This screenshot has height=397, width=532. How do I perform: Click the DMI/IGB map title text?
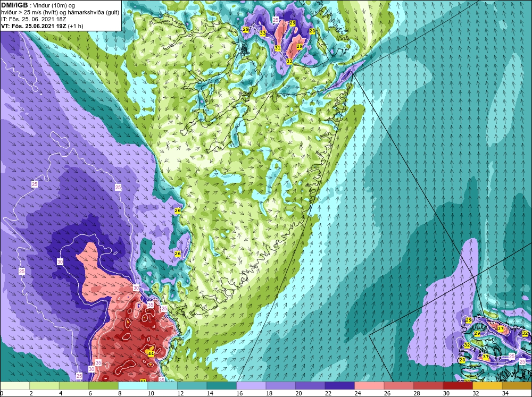coord(15,5)
